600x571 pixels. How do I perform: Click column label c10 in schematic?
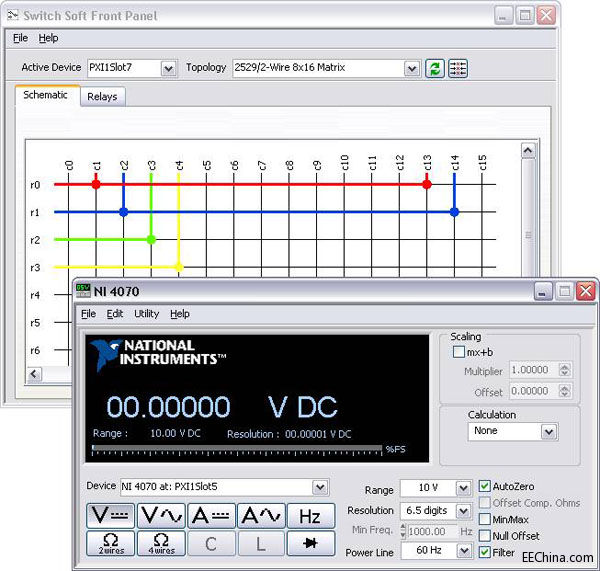click(345, 162)
